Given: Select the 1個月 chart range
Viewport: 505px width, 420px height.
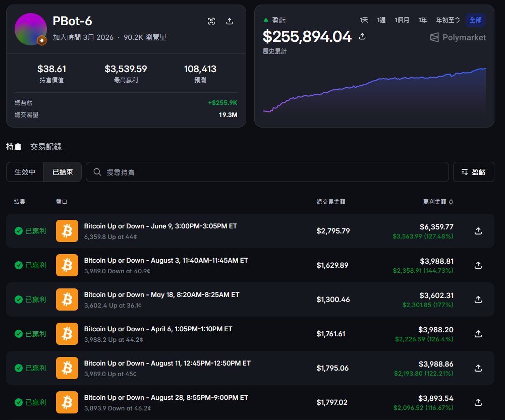Looking at the screenshot, I should coord(402,20).
